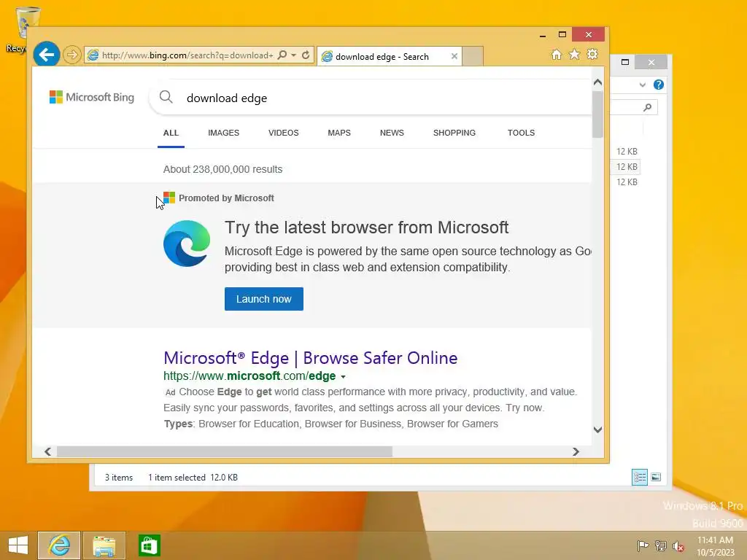This screenshot has width=747, height=560.
Task: Click the File Explorer search magnifier icon
Action: click(648, 108)
